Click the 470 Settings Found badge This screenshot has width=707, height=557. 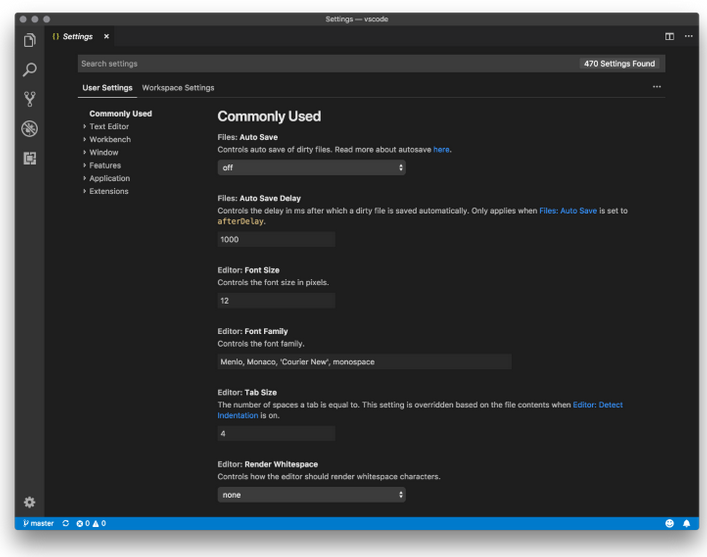(x=619, y=64)
